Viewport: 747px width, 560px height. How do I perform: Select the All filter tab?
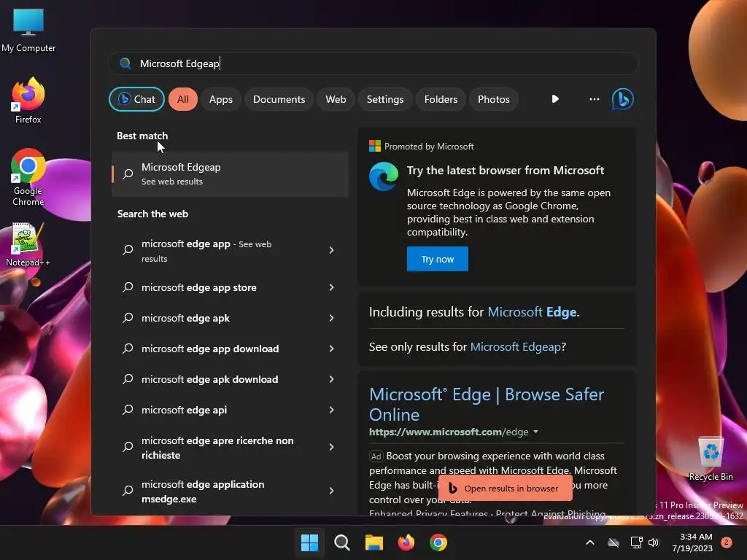[183, 99]
